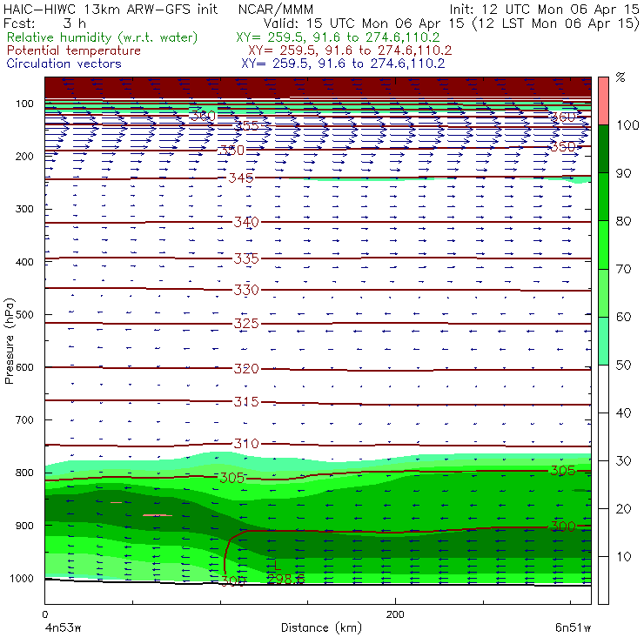Click the '4n53w' start coordinate label
Image resolution: width=644 pixels, height=644 pixels.
(63, 627)
